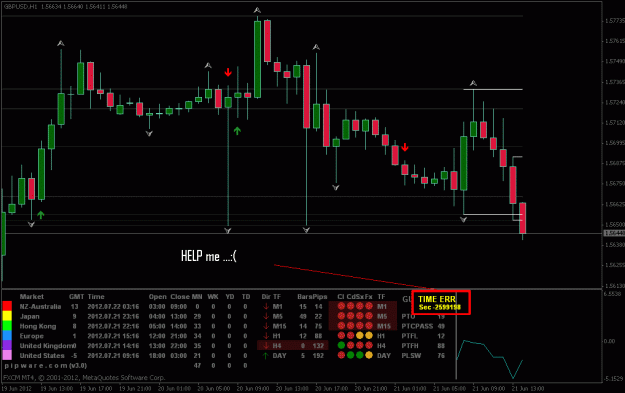Click the current price tag on price axis
The image size is (625, 393).
[x=614, y=233]
